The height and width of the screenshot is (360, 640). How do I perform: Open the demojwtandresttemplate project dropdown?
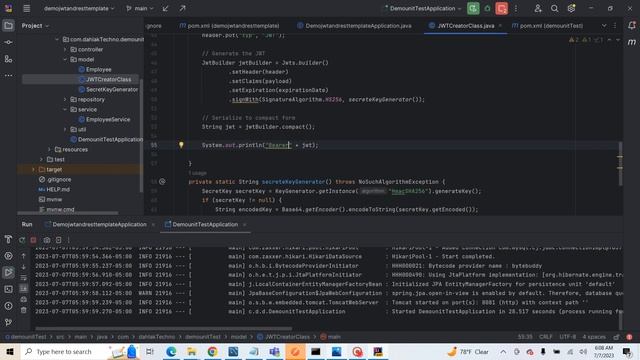coord(79,8)
